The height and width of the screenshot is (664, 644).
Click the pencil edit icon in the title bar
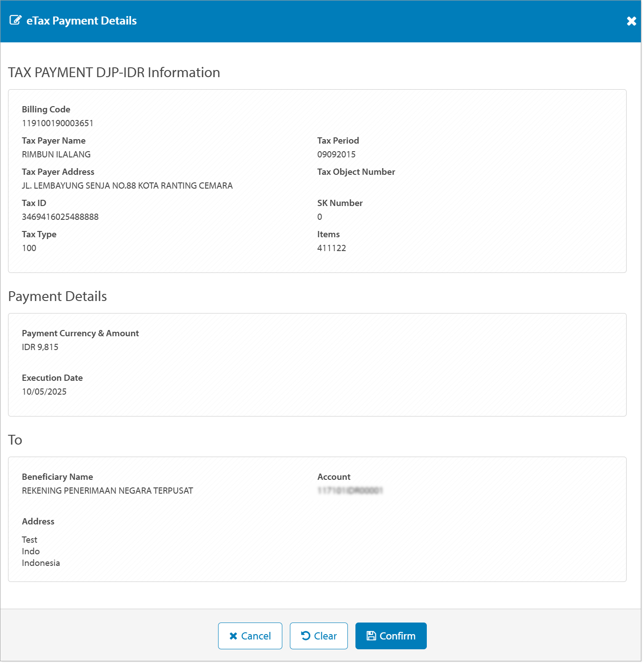pos(16,20)
